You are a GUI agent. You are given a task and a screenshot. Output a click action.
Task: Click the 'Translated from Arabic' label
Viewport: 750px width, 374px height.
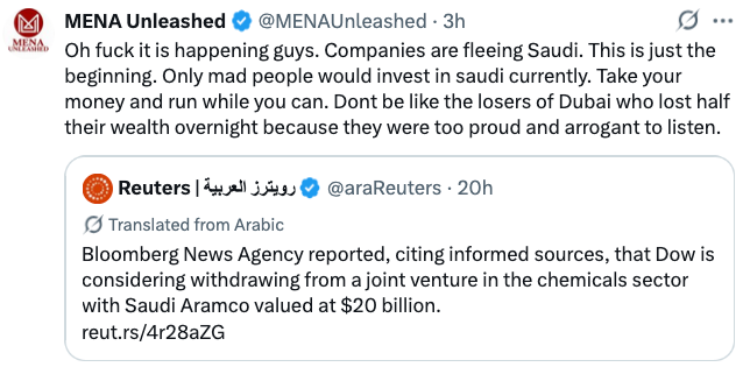click(196, 224)
